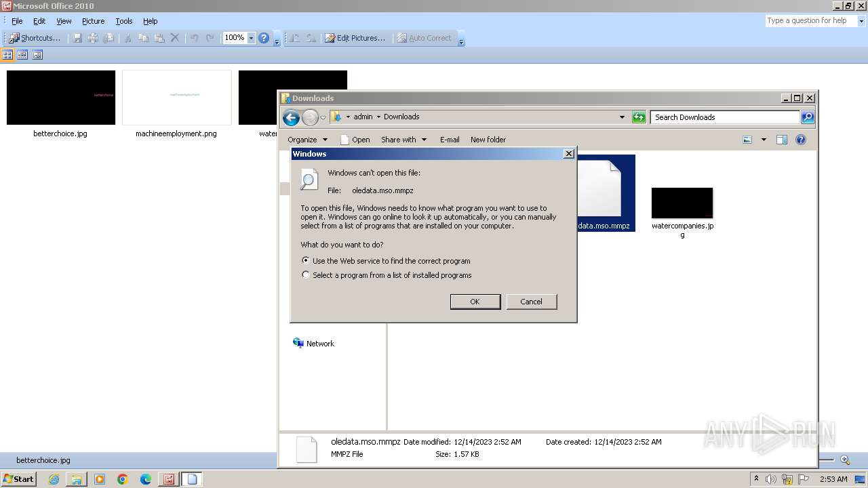Expand the Formatting toolbar options arrow
This screenshot has width=868, height=488.
click(461, 39)
